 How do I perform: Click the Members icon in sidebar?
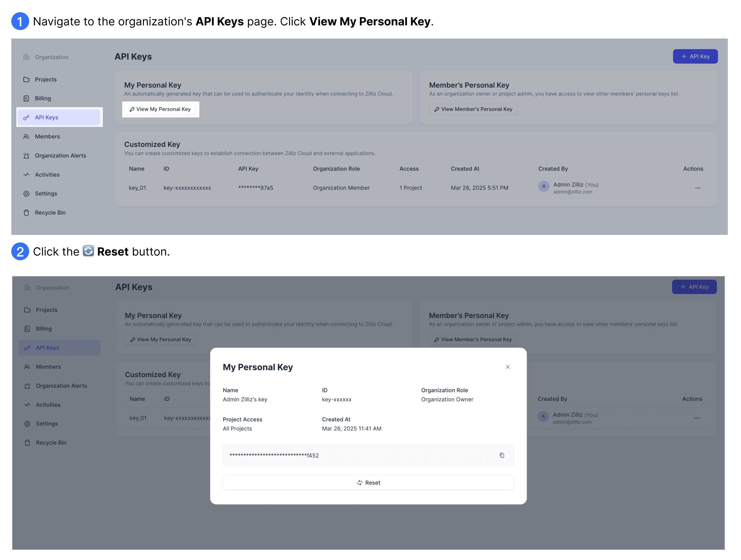pyautogui.click(x=27, y=137)
